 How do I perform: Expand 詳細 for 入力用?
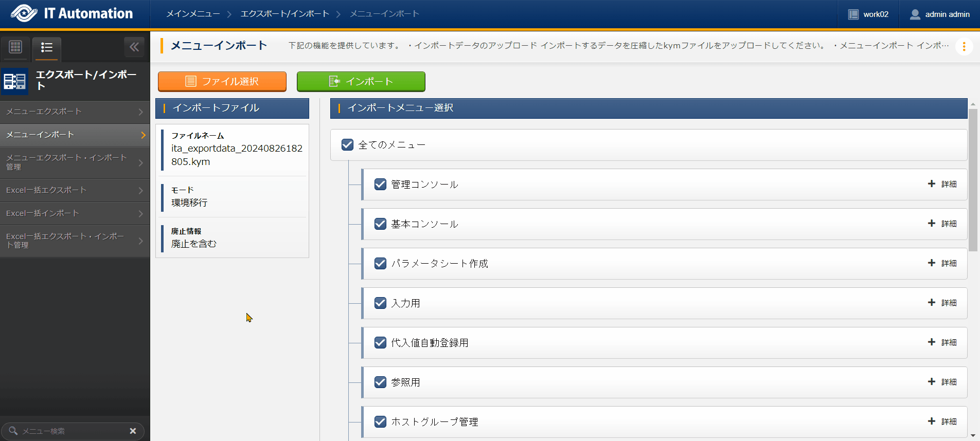click(x=942, y=303)
